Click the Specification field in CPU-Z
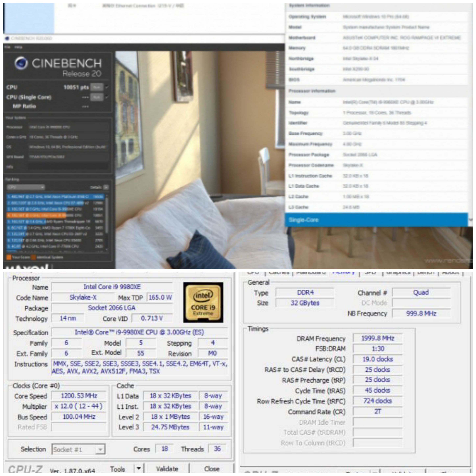This screenshot has height=476, width=476. (139, 332)
